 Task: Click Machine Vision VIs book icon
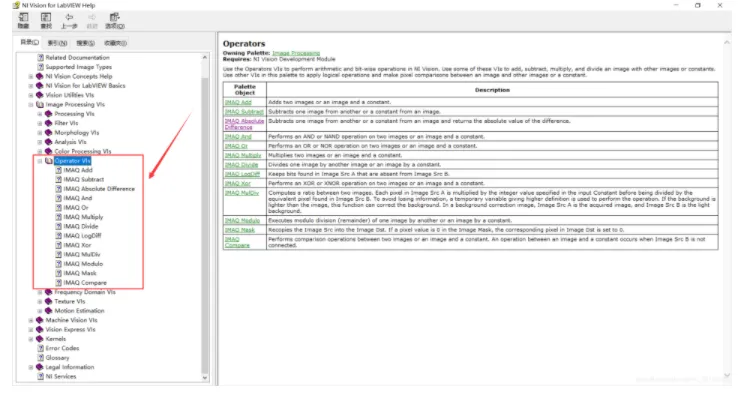pos(40,320)
